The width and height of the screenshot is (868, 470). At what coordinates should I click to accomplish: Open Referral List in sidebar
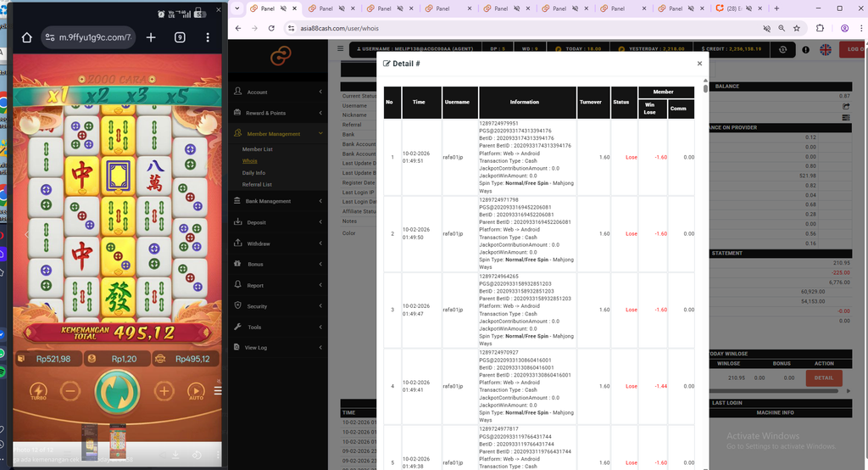coord(257,185)
